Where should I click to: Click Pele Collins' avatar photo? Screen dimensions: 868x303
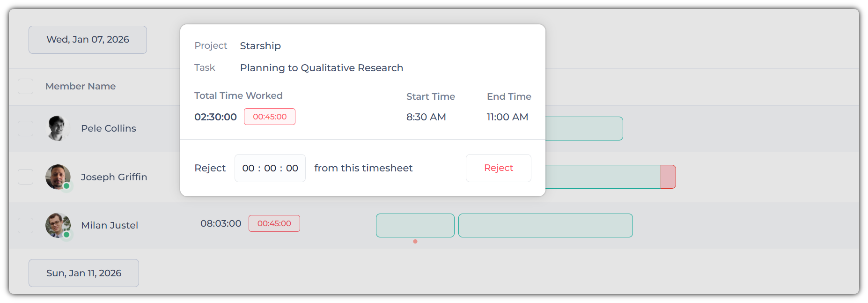(58, 128)
